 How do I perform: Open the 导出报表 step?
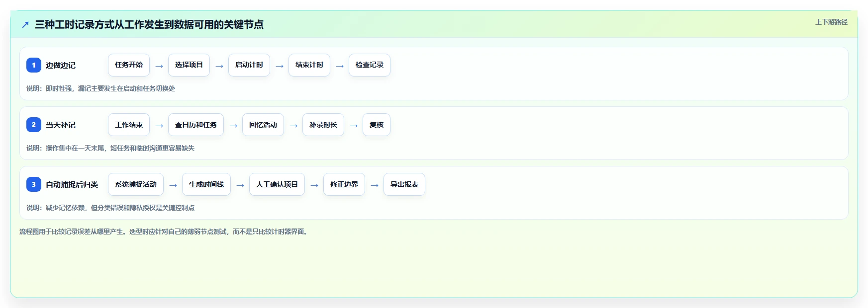tap(404, 184)
